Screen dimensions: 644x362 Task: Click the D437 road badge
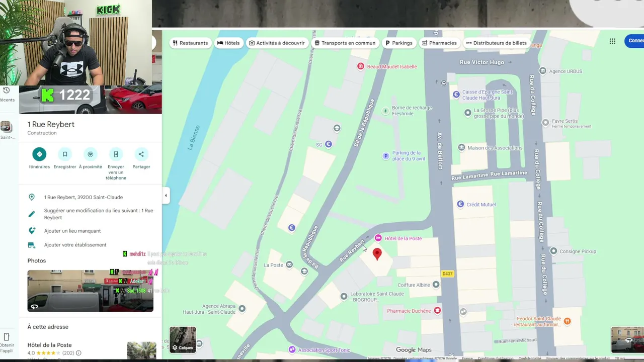click(x=447, y=274)
